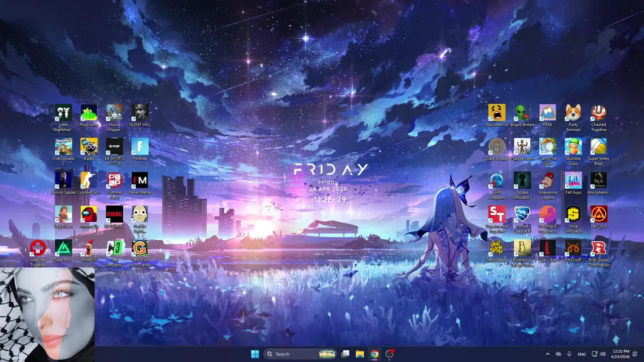The width and height of the screenshot is (644, 362).
Task: Open Stretcher Together shortcut
Action: (38, 252)
